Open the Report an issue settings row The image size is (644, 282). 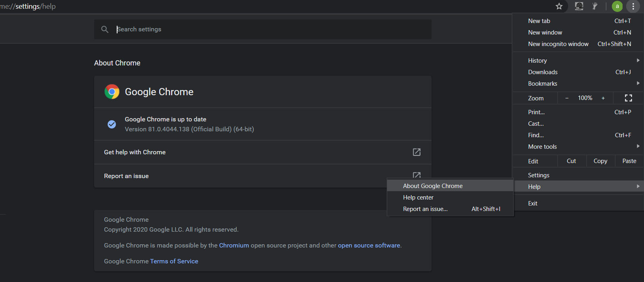point(263,176)
